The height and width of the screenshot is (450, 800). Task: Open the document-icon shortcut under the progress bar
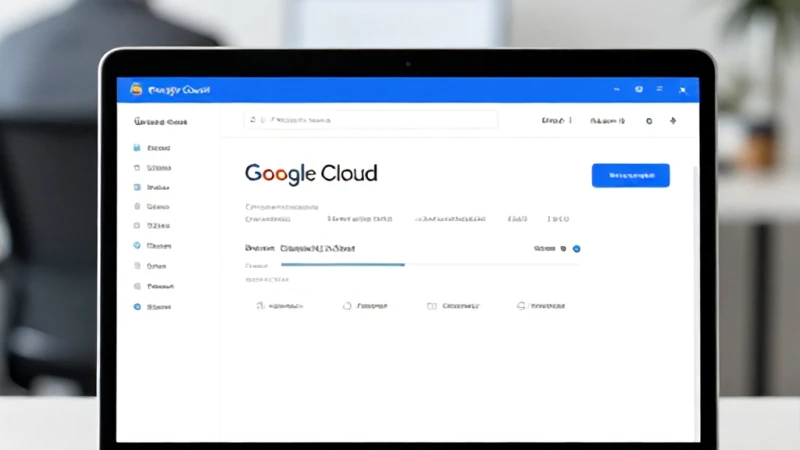(x=280, y=306)
